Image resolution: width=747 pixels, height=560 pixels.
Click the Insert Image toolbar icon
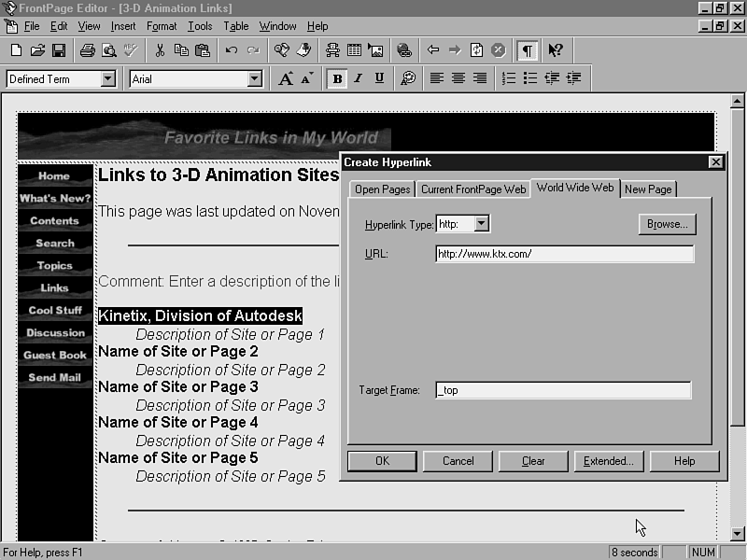375,50
